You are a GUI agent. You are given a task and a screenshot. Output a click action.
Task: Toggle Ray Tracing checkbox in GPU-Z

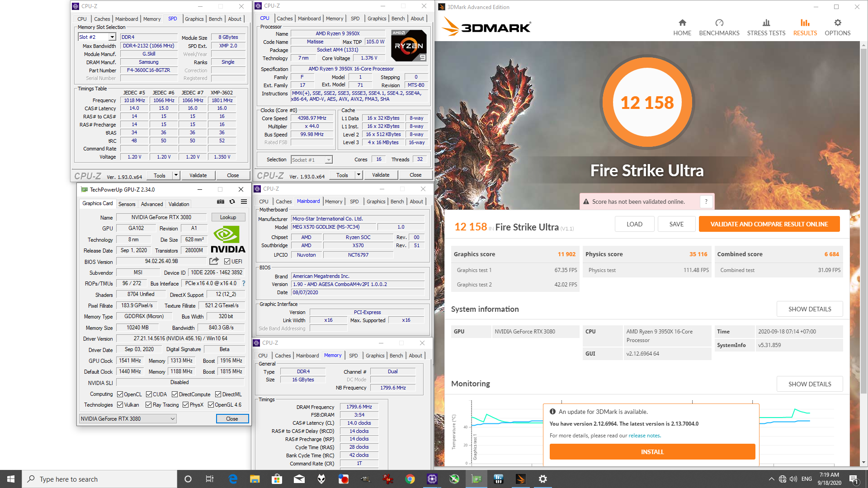pos(149,404)
